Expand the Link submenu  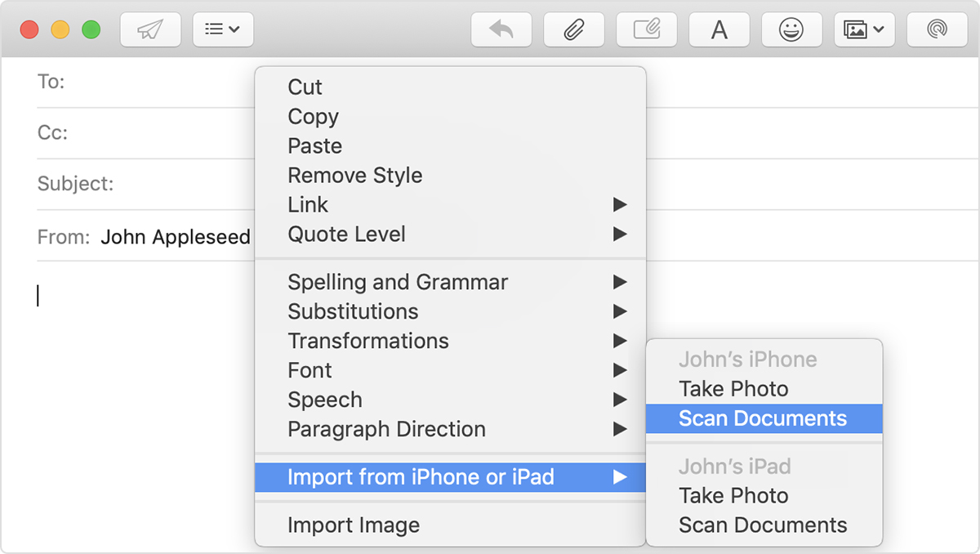click(x=450, y=205)
